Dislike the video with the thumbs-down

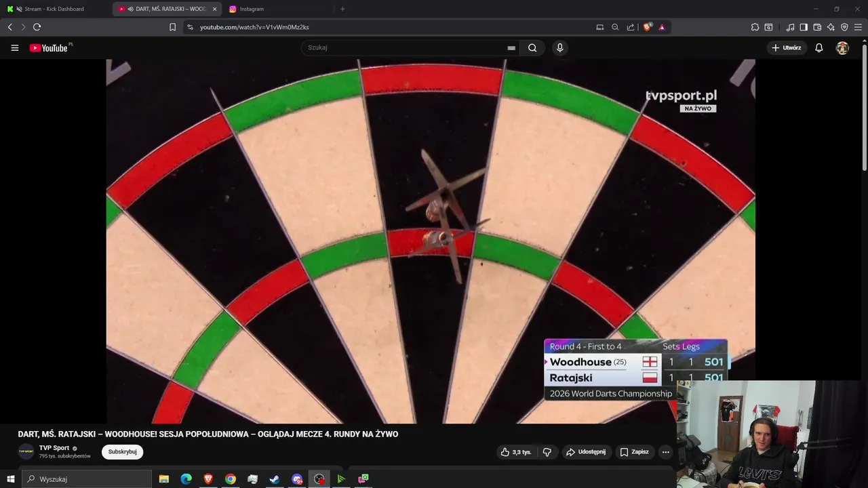click(x=547, y=452)
